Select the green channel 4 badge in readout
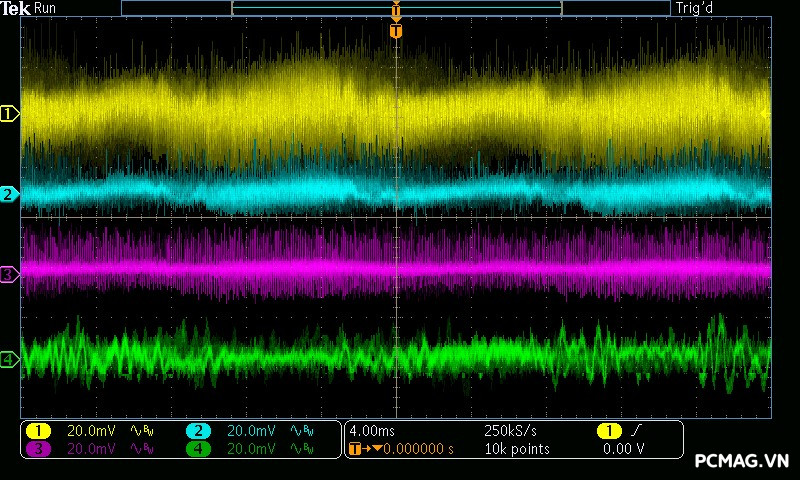The width and height of the screenshot is (800, 480). [198, 449]
